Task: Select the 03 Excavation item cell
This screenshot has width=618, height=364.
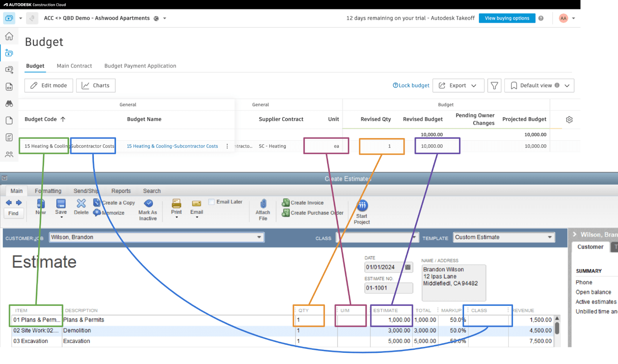Action: click(37, 341)
